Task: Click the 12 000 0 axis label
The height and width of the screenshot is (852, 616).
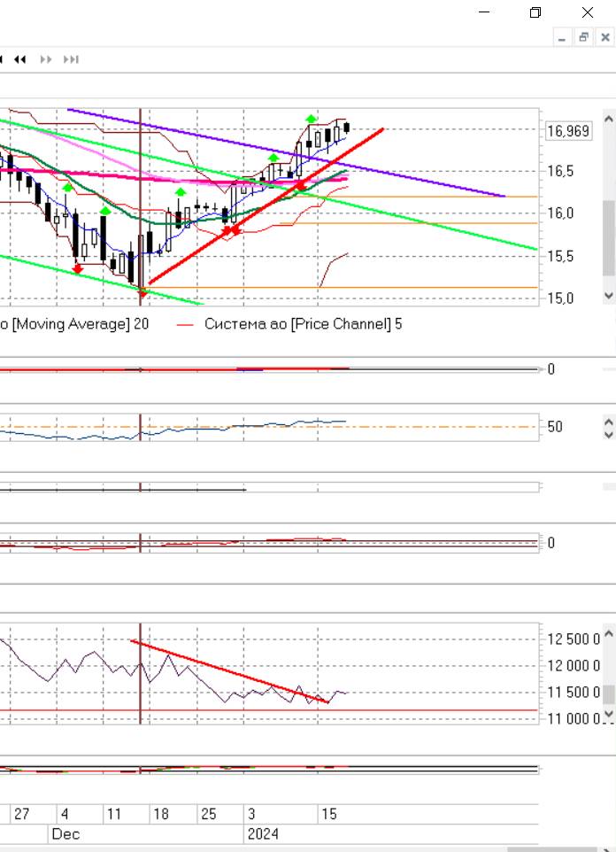Action: [574, 666]
